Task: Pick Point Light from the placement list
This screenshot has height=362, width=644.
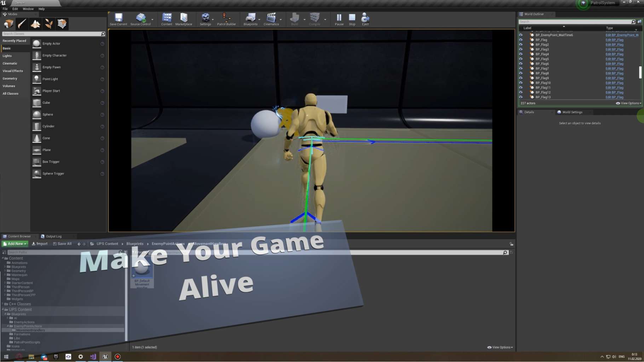Action: click(x=68, y=79)
